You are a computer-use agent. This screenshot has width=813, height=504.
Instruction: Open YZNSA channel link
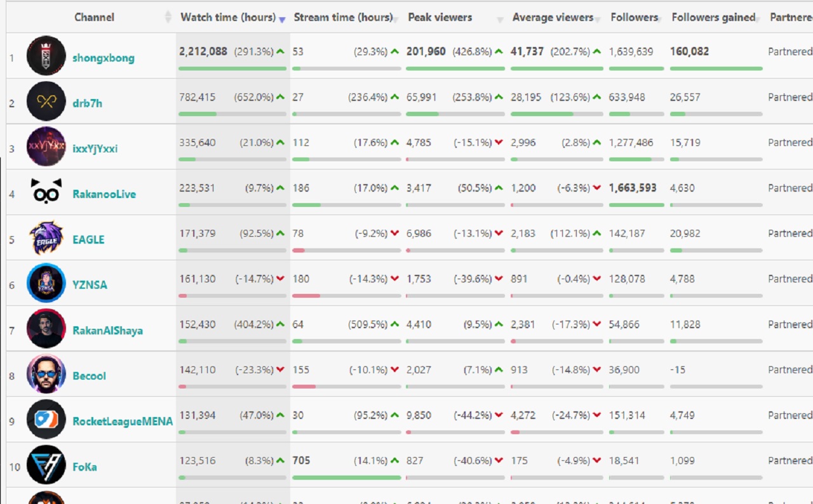[90, 285]
